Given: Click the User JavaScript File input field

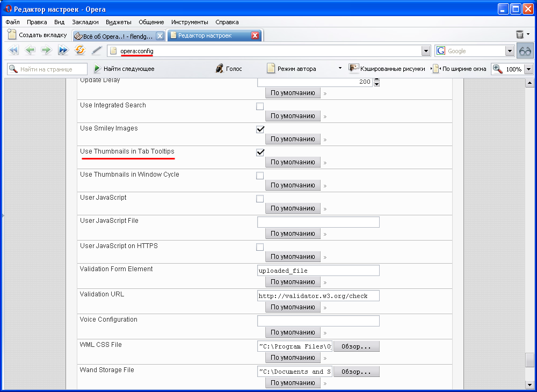Looking at the screenshot, I should [x=318, y=222].
